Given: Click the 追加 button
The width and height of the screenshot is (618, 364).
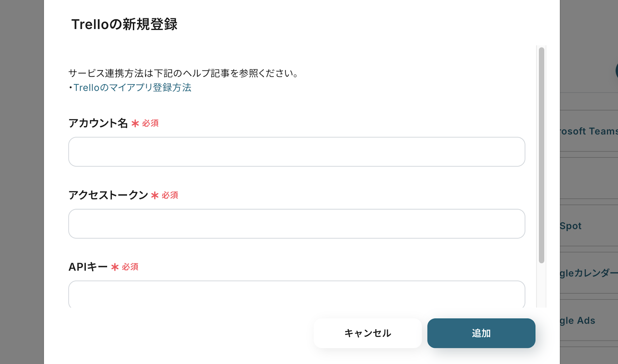Looking at the screenshot, I should [x=481, y=333].
